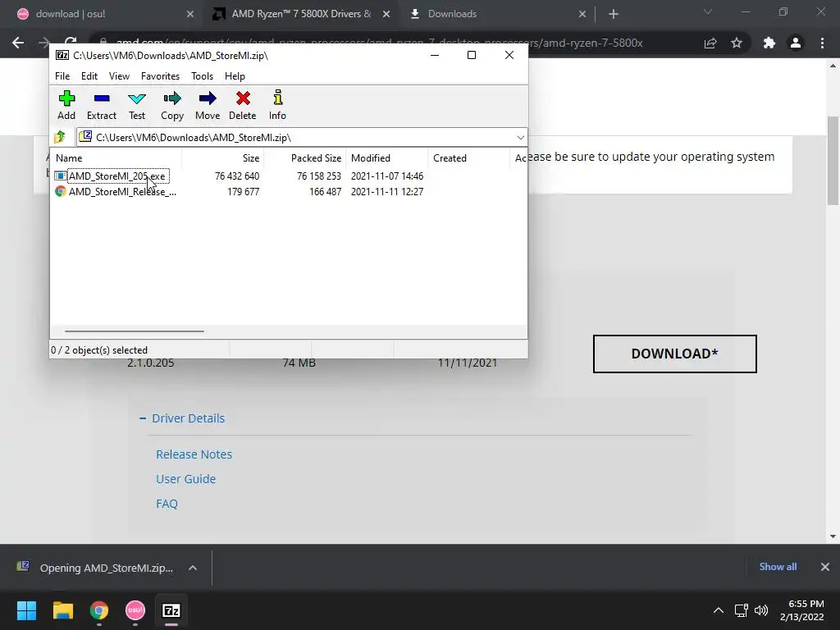840x630 pixels.
Task: Click the 7-Zip taskbar icon
Action: pyautogui.click(x=171, y=610)
